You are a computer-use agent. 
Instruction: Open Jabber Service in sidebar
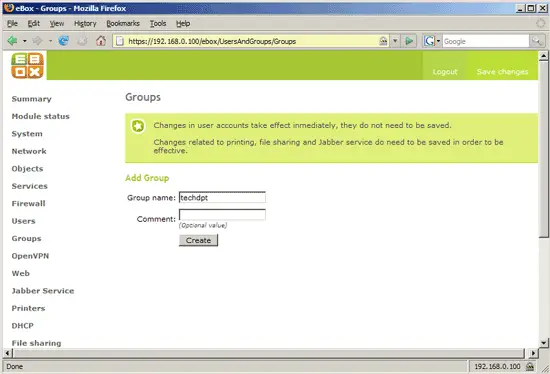coord(43,291)
